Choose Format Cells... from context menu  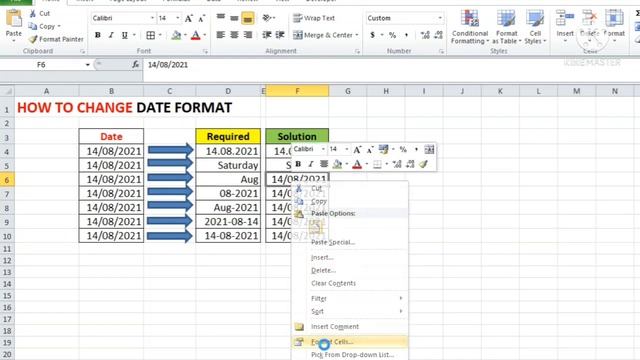point(350,342)
